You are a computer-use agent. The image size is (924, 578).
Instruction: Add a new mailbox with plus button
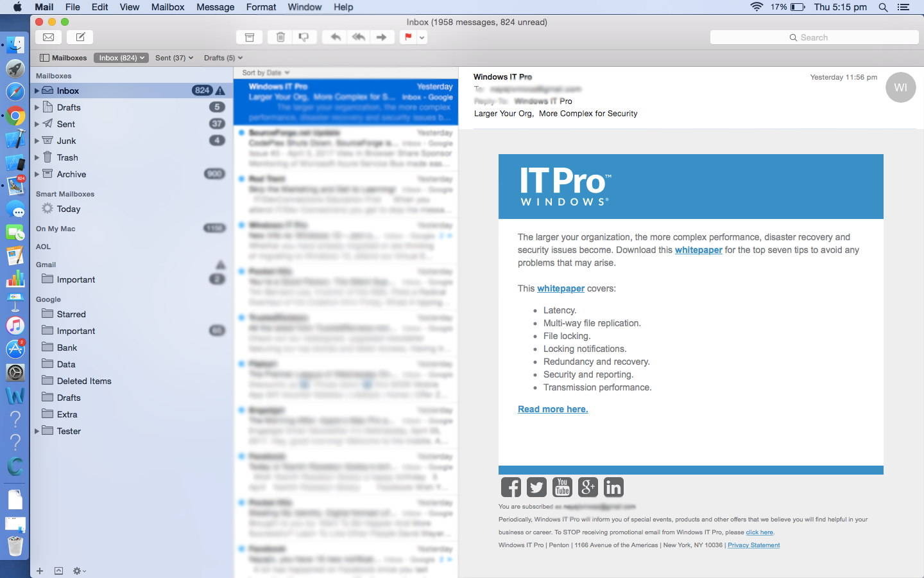click(40, 571)
